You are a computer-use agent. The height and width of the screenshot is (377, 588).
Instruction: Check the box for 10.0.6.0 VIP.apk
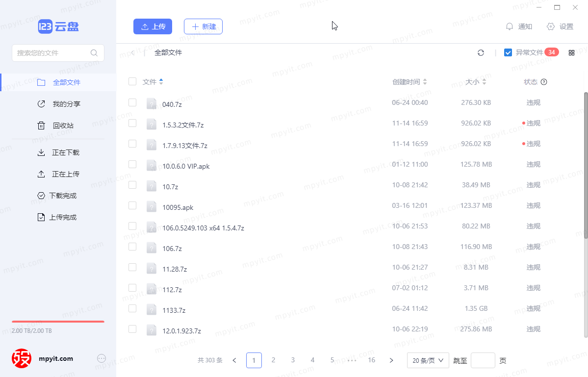(132, 164)
